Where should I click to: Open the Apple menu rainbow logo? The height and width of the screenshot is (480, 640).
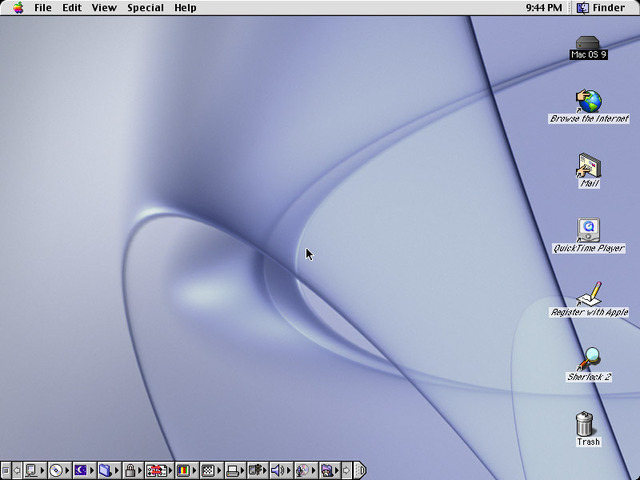click(x=18, y=7)
